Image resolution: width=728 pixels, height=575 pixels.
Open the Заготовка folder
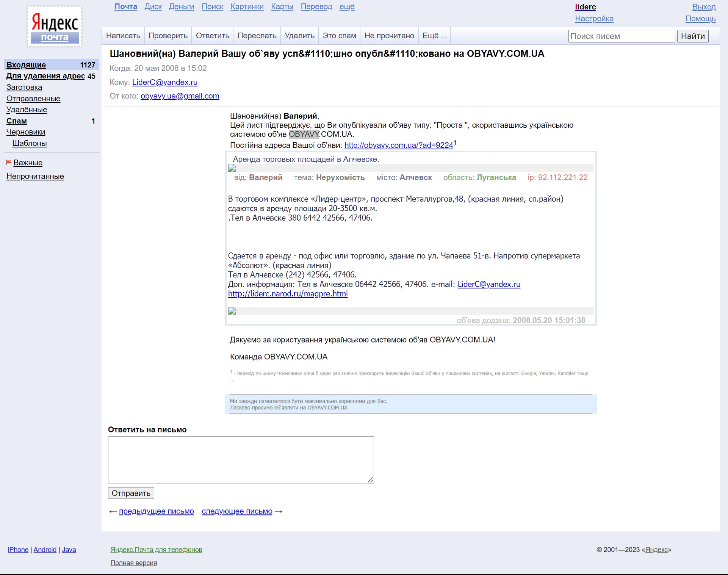[24, 87]
